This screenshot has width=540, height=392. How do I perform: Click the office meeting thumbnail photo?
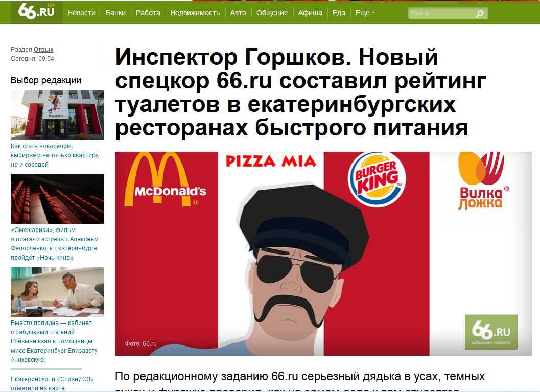point(58,292)
